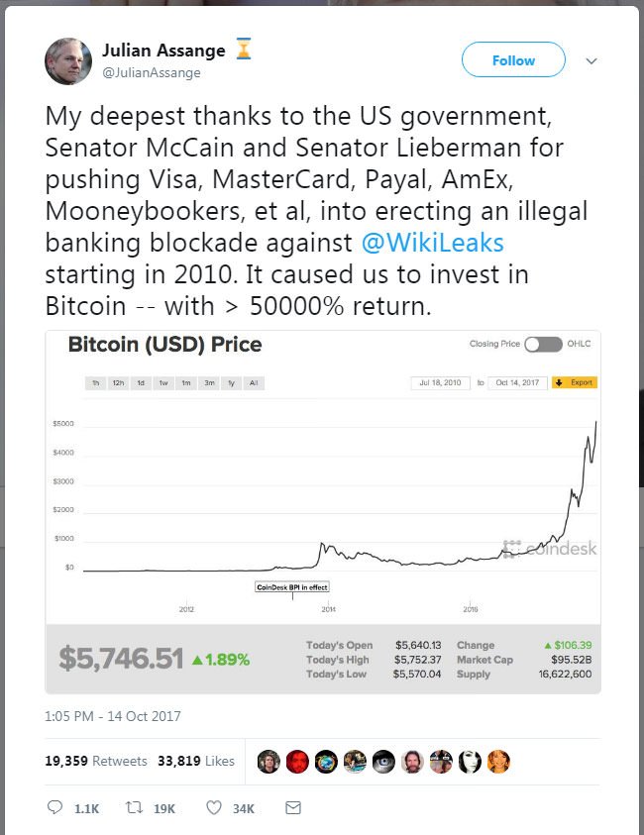Click Julian Assange's profile avatar
Image resolution: width=644 pixels, height=835 pixels.
[68, 61]
